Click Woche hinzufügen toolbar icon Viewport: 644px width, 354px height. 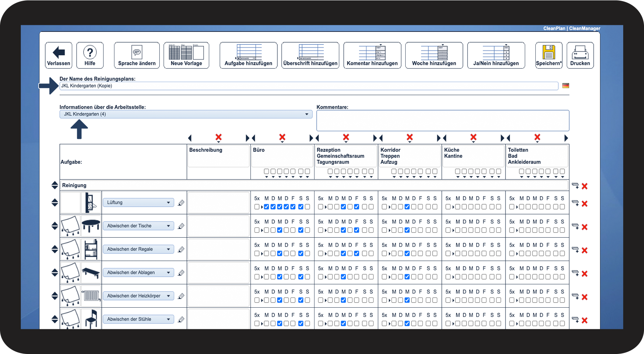434,55
